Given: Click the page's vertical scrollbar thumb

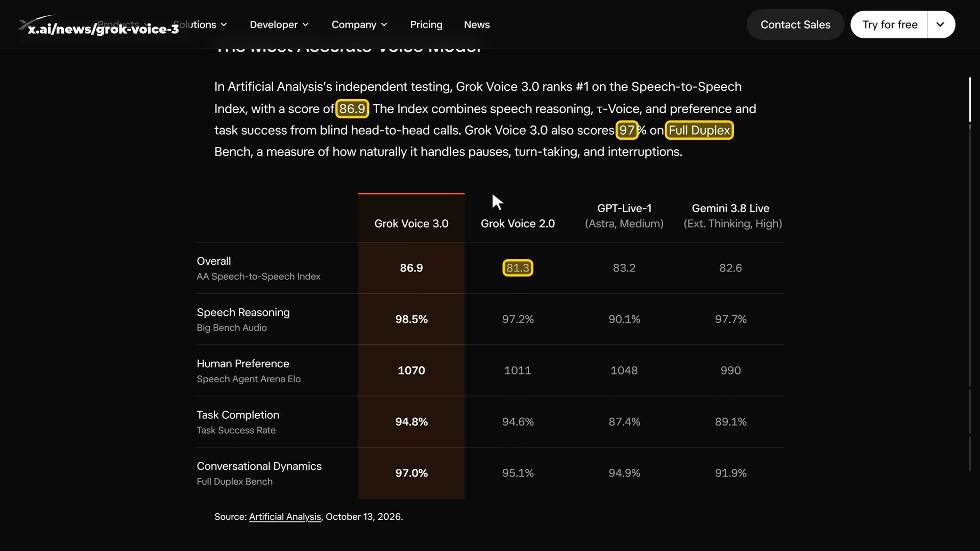Looking at the screenshot, I should click(970, 99).
